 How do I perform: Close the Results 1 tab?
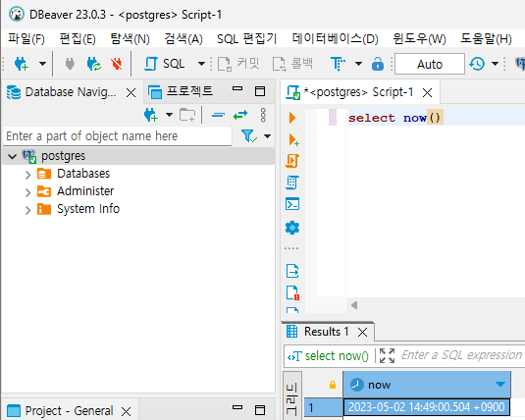click(x=363, y=333)
